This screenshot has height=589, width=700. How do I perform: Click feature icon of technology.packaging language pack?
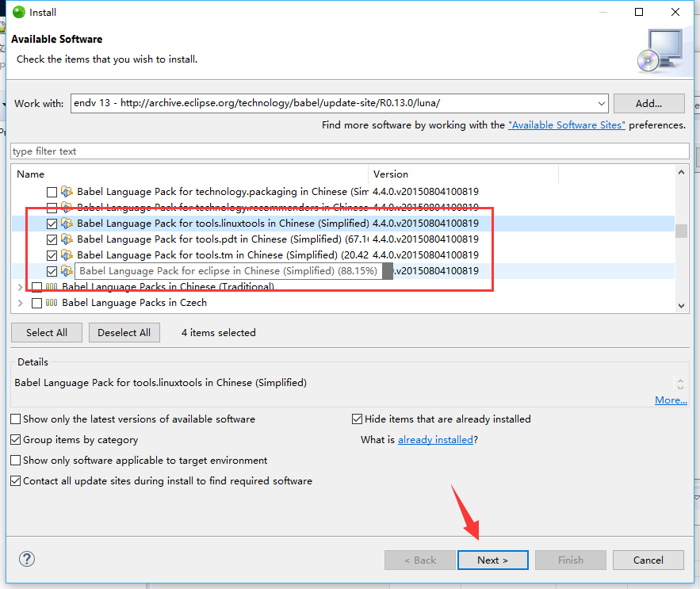coord(67,192)
